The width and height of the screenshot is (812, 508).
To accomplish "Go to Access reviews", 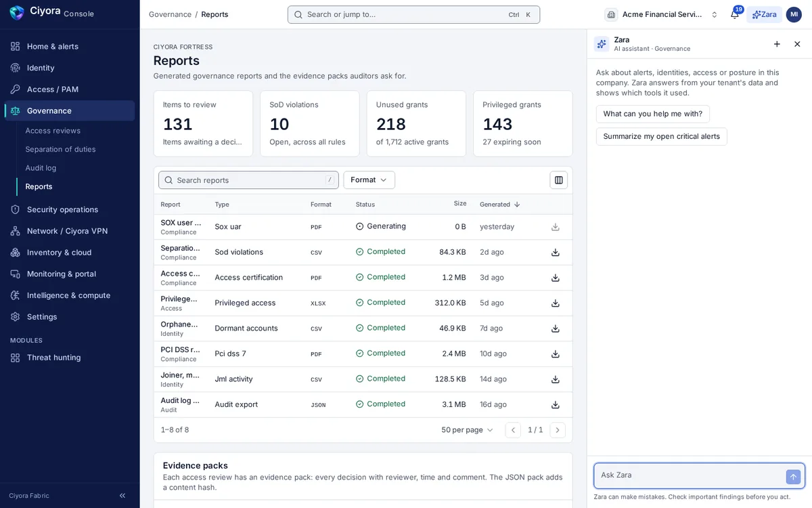I will 53,131.
